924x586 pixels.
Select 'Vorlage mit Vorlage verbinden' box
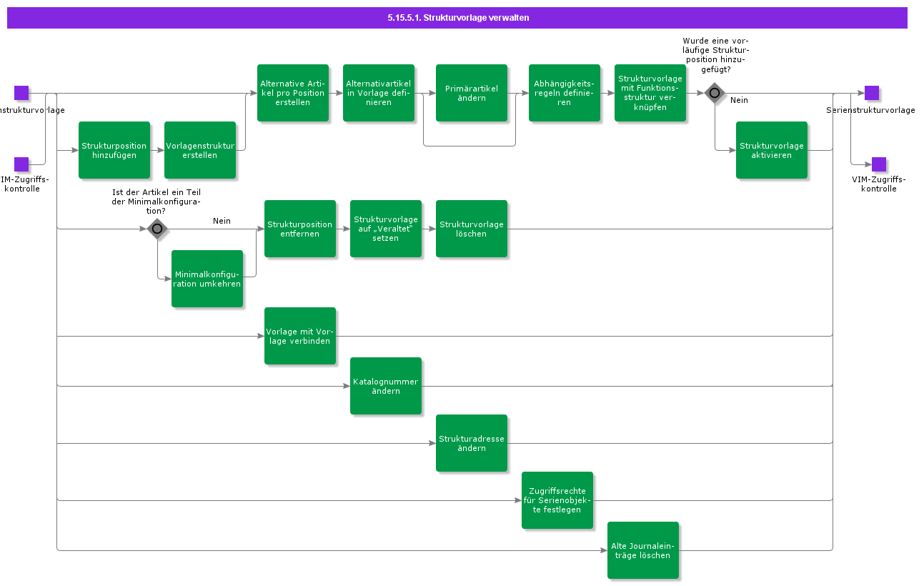(300, 336)
